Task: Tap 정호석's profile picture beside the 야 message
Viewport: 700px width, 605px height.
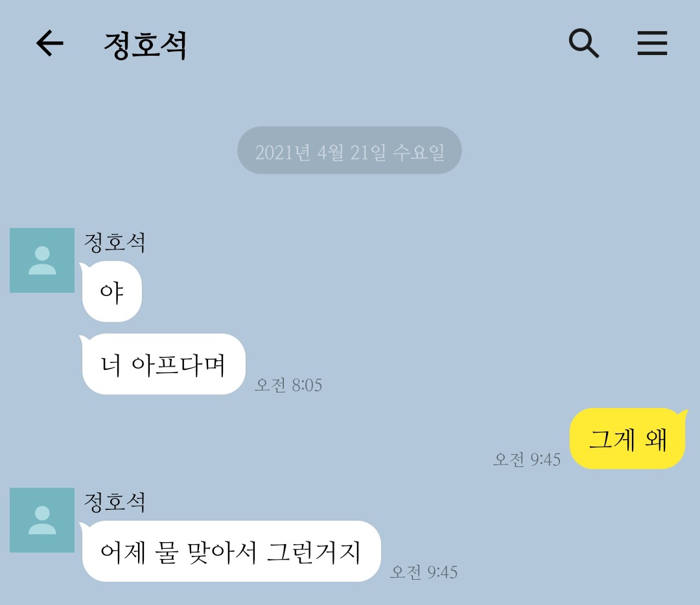Action: [42, 260]
